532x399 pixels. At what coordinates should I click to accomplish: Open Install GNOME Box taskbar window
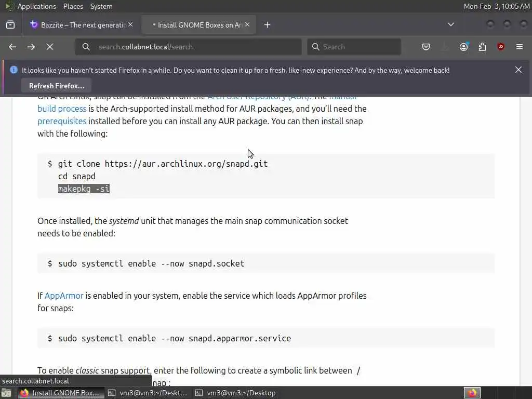point(60,393)
